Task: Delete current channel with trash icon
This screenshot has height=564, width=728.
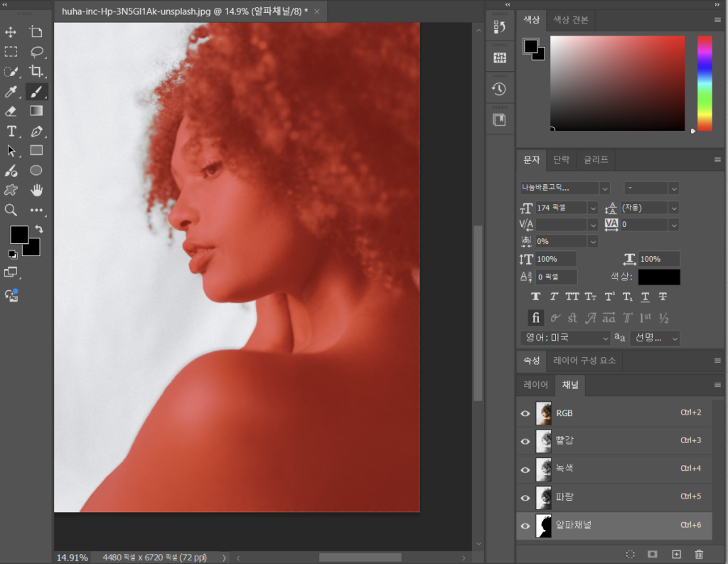Action: 699,554
